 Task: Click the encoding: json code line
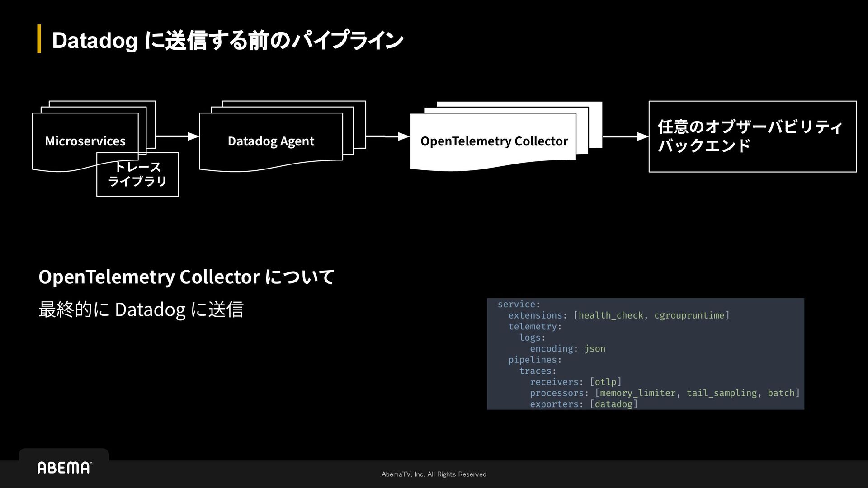click(567, 348)
